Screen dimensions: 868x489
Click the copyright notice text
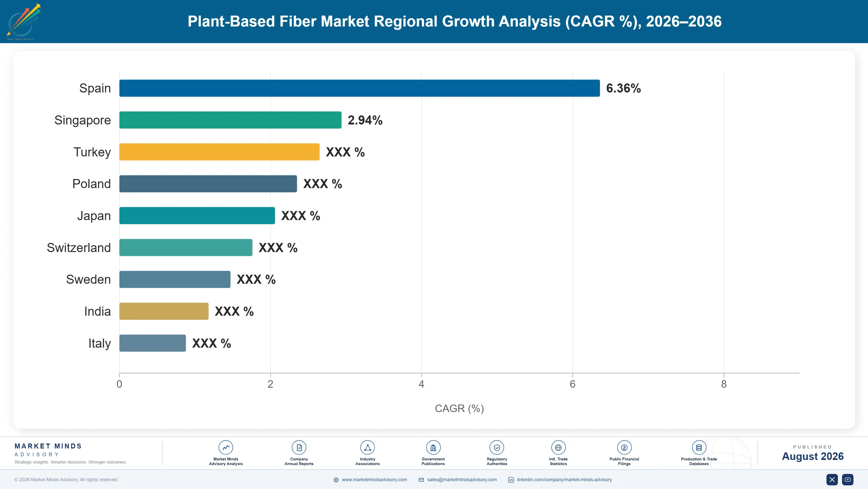click(66, 480)
